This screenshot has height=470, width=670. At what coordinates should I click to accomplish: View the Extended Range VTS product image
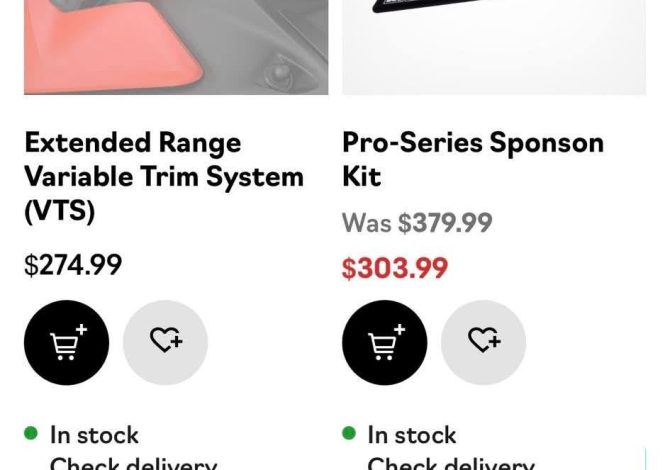[x=176, y=47]
